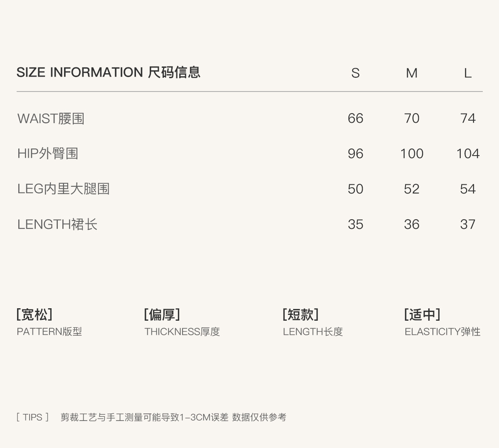499x448 pixels.
Task: Click waist value 66 for size S
Action: click(355, 119)
